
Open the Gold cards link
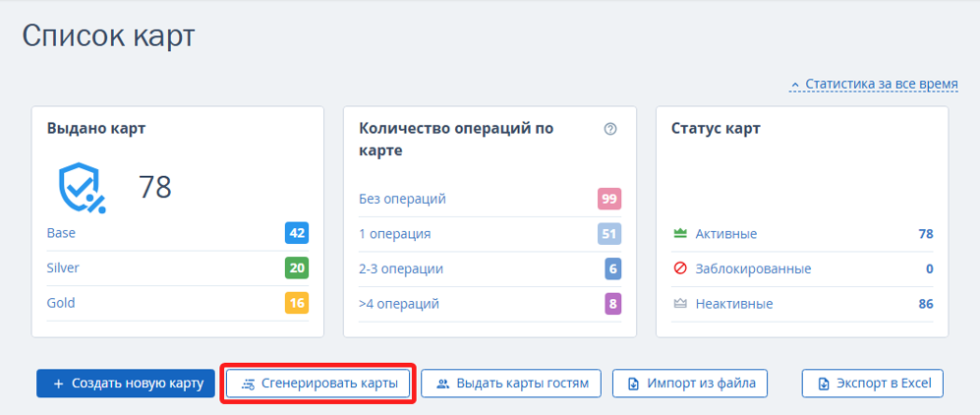click(x=61, y=303)
